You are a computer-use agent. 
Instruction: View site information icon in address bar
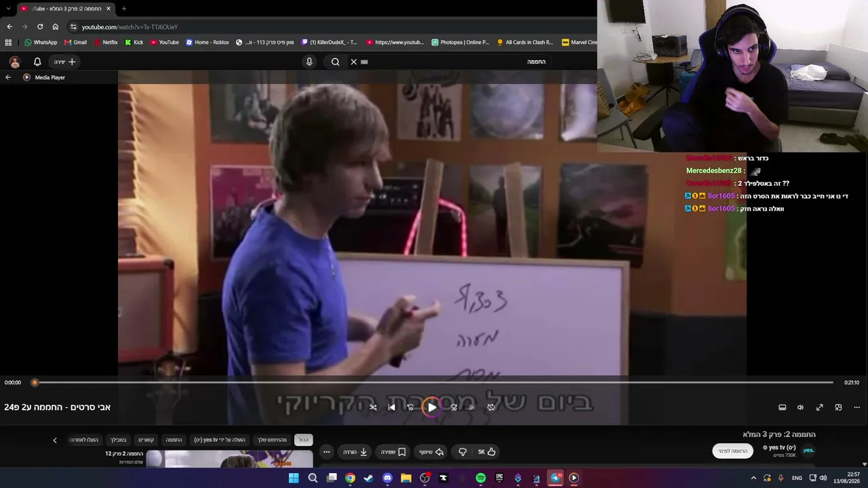73,26
